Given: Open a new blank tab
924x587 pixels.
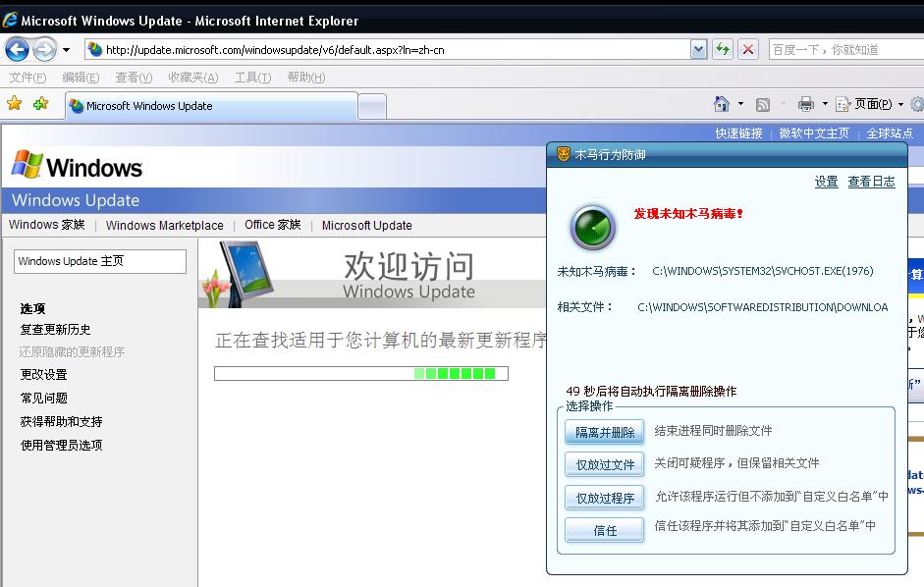Looking at the screenshot, I should point(372,107).
